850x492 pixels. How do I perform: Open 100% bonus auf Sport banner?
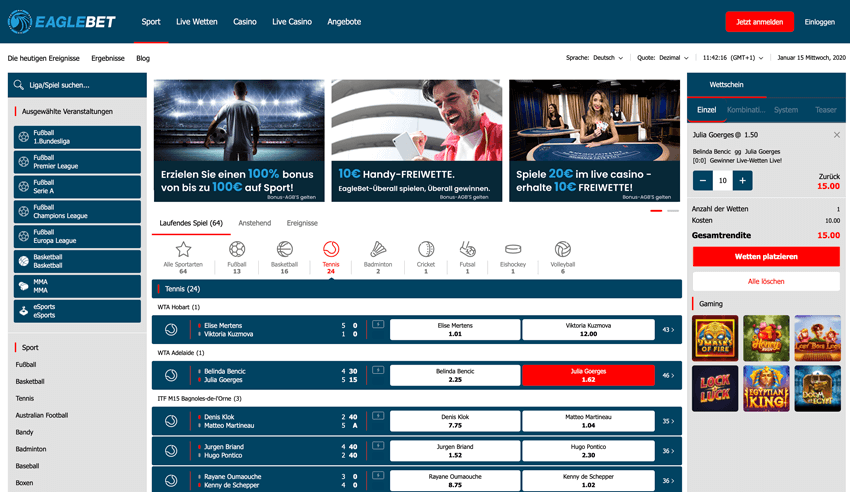pos(239,141)
